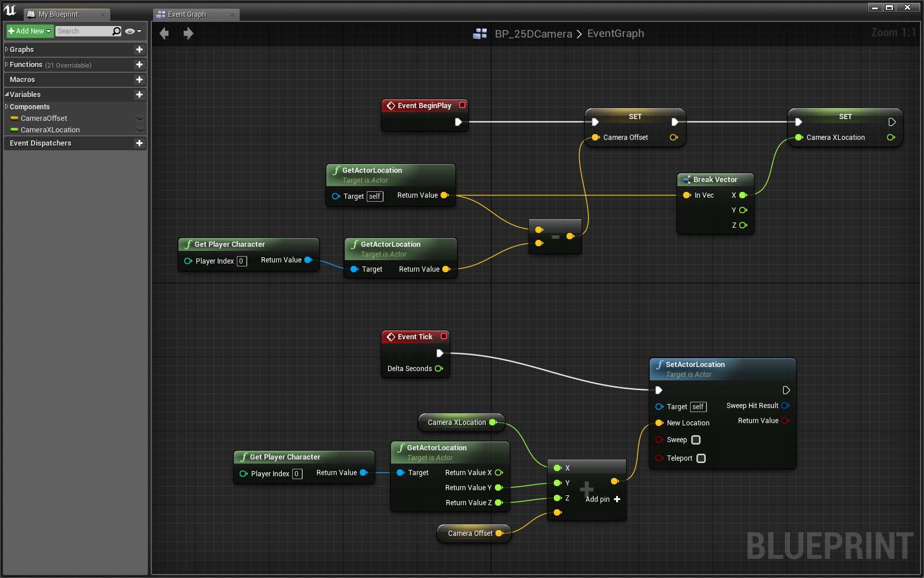Select the SET Camera Offset node header
Screen dimensions: 924x578
coord(635,117)
